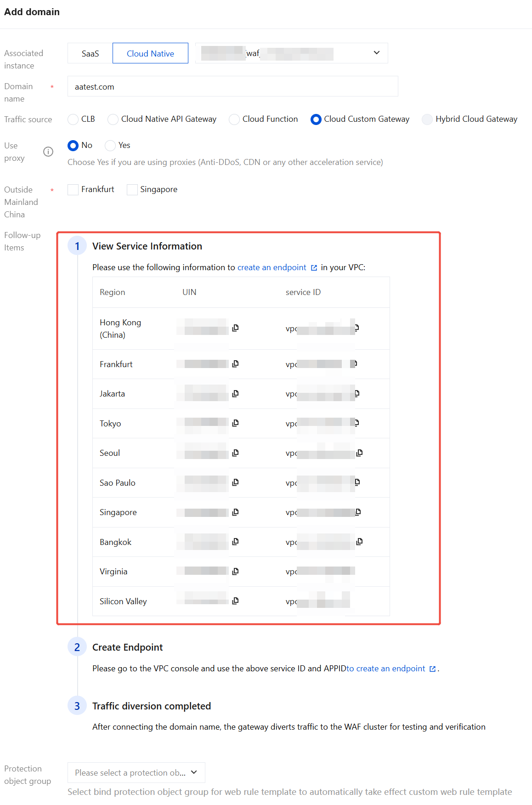Select Hybrid Cloud Gateway traffic source
Viewport: 532px width, 805px height.
(x=427, y=119)
